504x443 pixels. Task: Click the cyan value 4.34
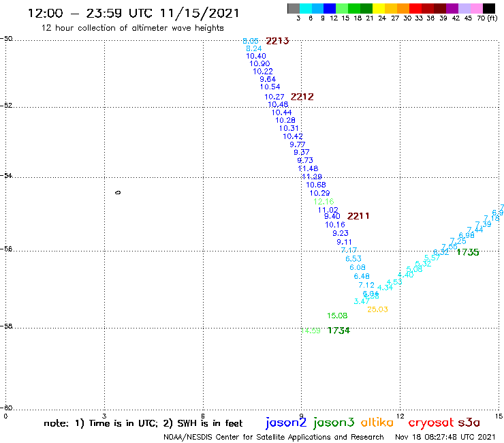385,288
